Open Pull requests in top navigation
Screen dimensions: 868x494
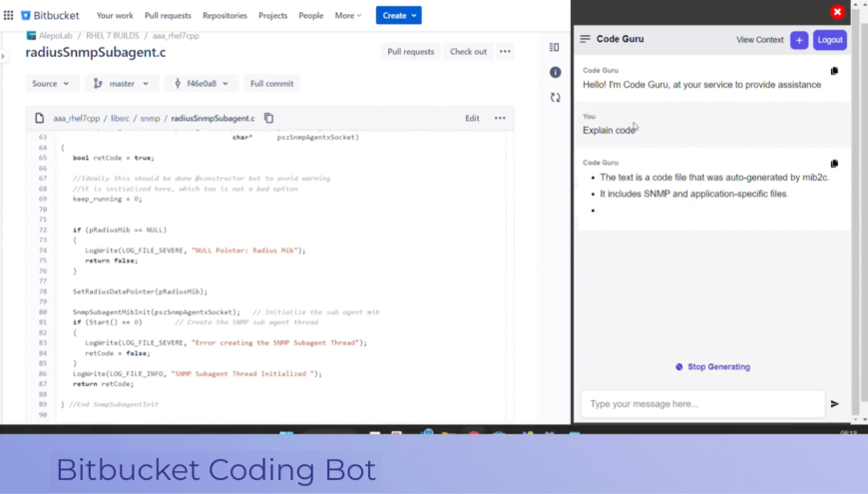(x=168, y=16)
